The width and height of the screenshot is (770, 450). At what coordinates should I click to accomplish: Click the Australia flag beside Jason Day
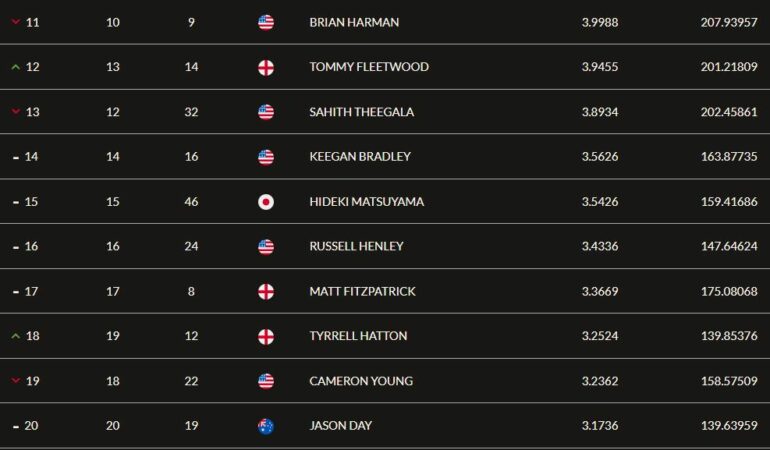(x=266, y=426)
